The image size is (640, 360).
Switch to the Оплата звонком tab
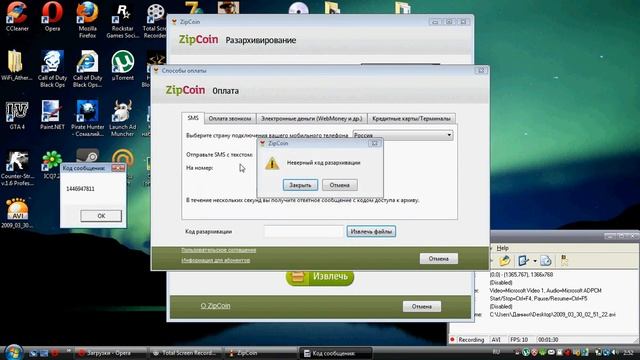pyautogui.click(x=230, y=118)
